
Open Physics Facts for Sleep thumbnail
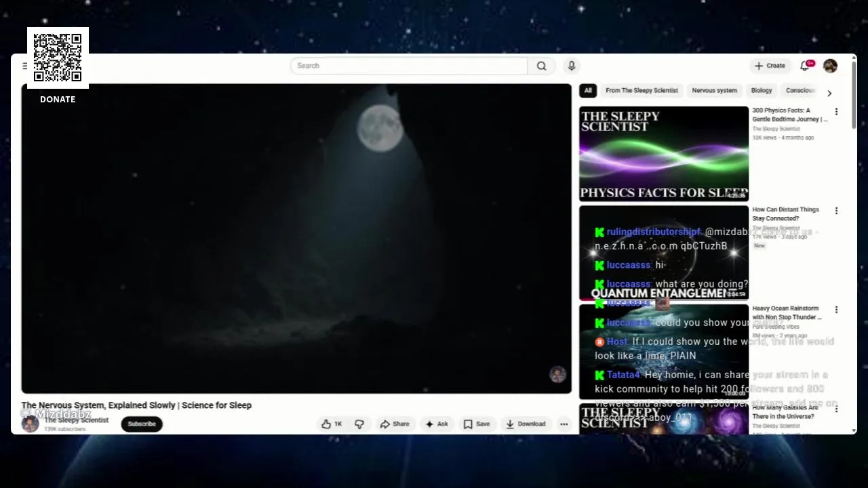(x=664, y=154)
